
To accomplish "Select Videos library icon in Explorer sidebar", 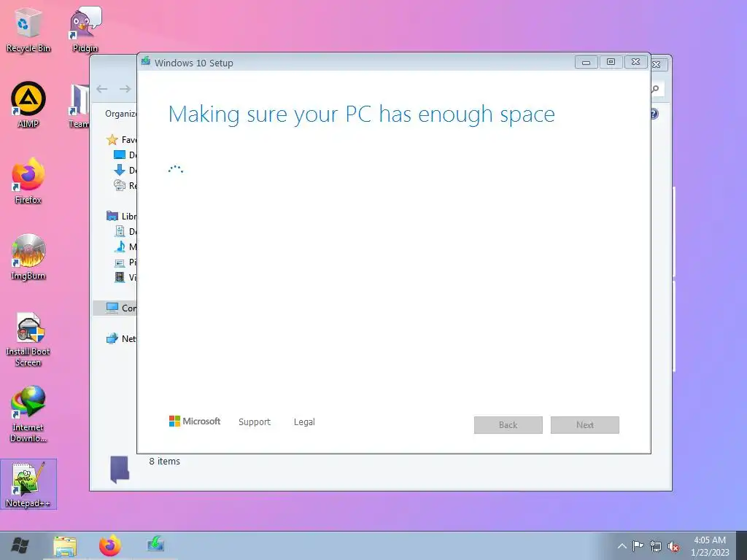I will tap(120, 277).
